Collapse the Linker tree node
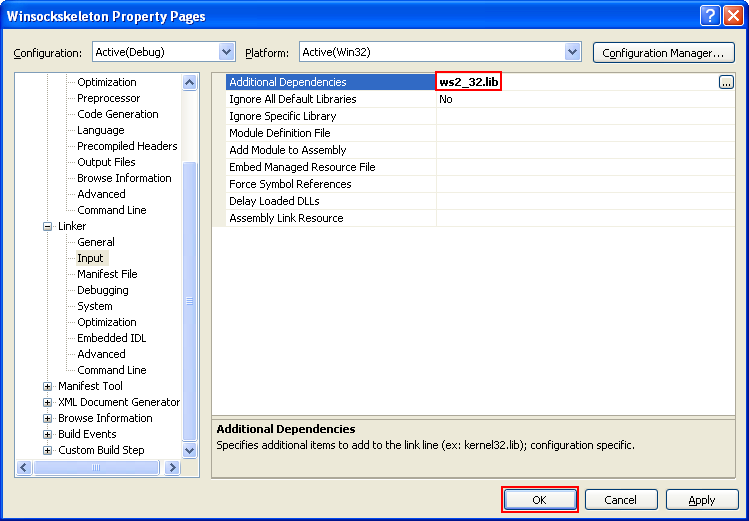 (47, 226)
